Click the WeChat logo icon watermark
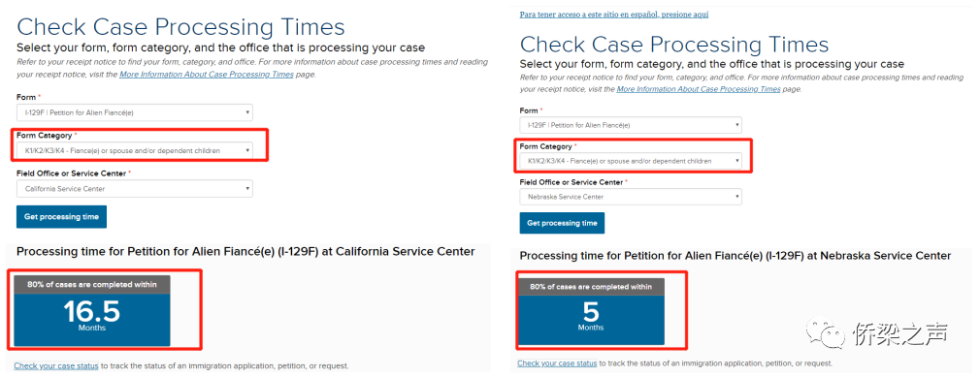 tap(823, 332)
